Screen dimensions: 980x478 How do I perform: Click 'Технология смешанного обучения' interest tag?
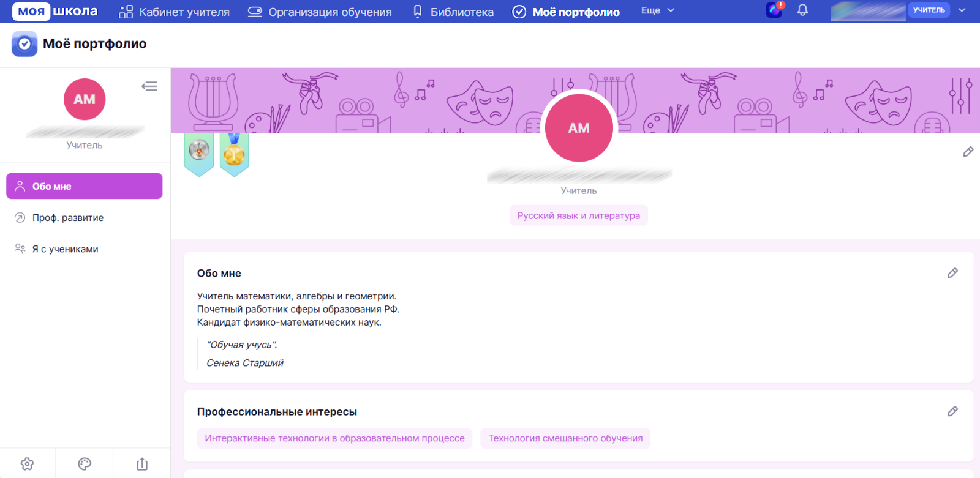coord(565,438)
